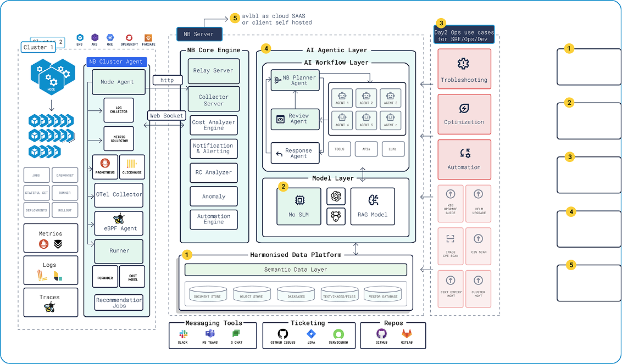Click the Cost Analyzer Engine box
Image resolution: width=622 pixels, height=364 pixels.
click(214, 125)
